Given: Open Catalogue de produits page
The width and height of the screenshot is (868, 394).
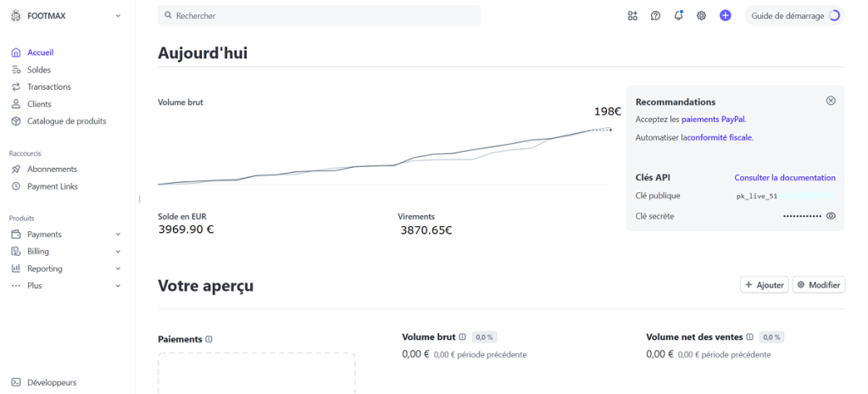Looking at the screenshot, I should (x=66, y=121).
